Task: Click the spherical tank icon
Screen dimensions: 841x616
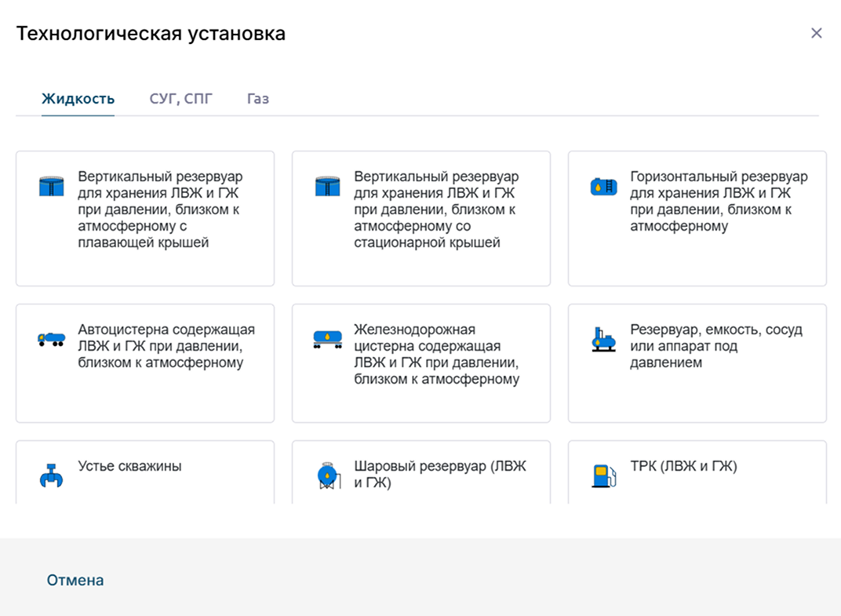Action: (x=329, y=476)
